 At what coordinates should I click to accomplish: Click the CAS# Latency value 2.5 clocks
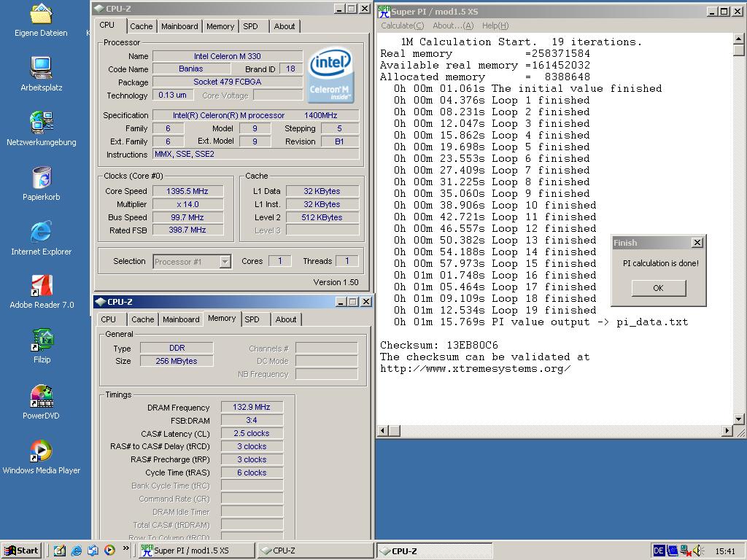pyautogui.click(x=252, y=433)
